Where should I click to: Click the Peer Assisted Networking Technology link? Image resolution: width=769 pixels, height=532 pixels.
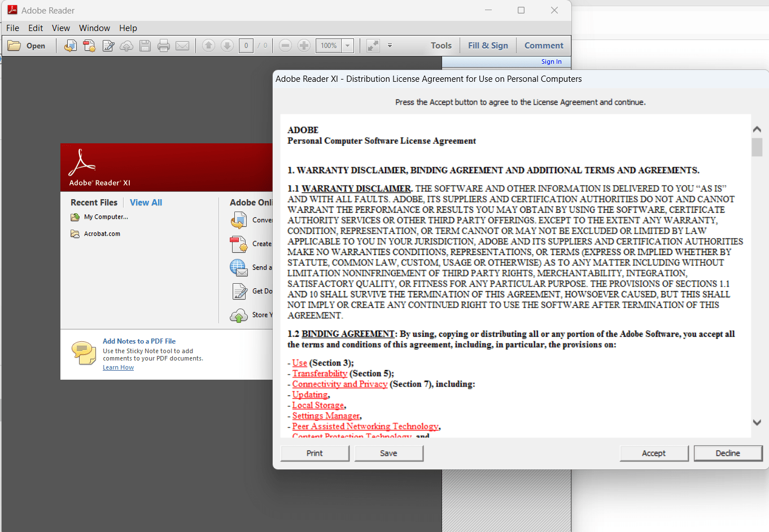click(x=365, y=427)
